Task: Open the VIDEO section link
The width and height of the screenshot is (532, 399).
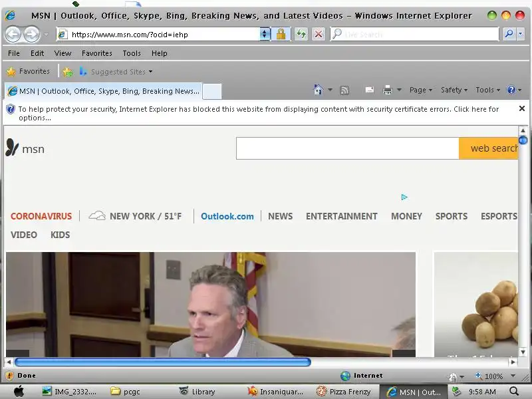Action: [x=24, y=235]
